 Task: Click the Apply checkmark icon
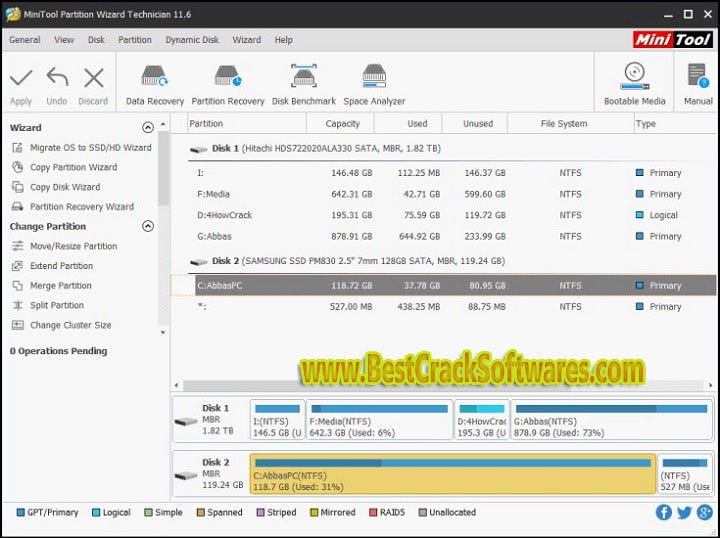point(21,78)
